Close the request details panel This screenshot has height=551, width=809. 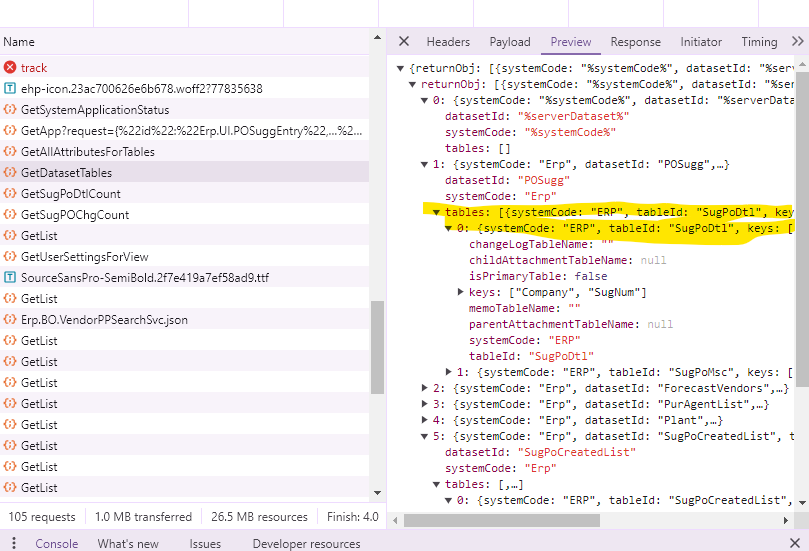pos(404,41)
